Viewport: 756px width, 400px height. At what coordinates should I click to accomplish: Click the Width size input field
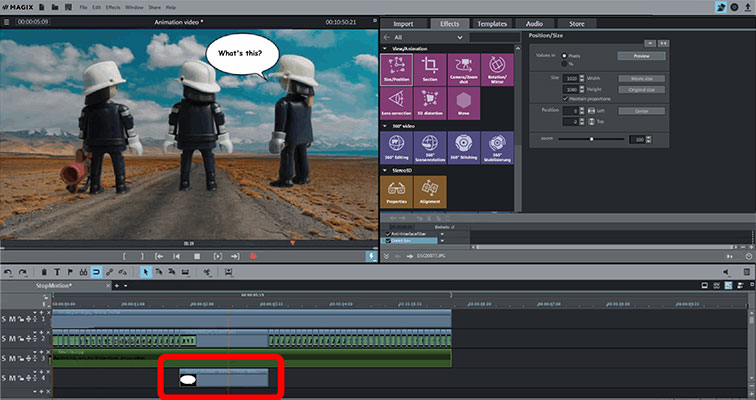571,79
